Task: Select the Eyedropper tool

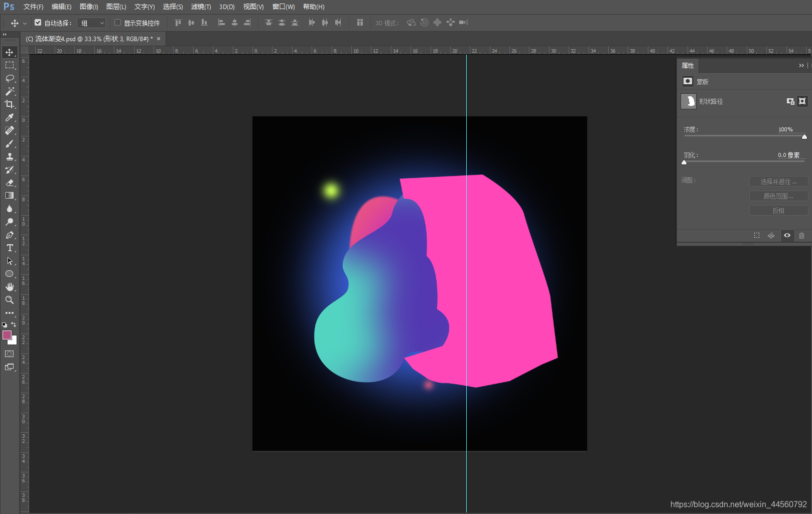Action: point(10,117)
